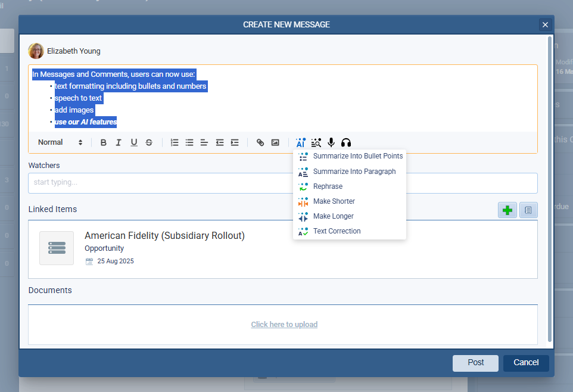Click the headphones listen icon
Screen dimensions: 573x392
click(346, 142)
